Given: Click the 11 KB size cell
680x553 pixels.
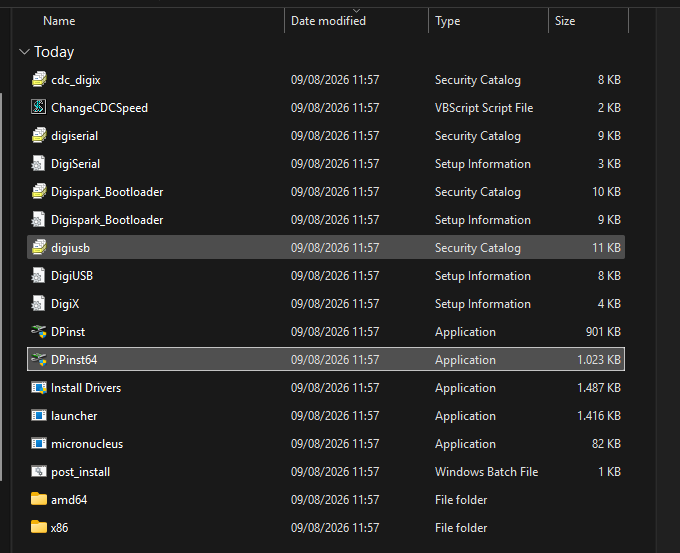Looking at the screenshot, I should click(x=607, y=248).
